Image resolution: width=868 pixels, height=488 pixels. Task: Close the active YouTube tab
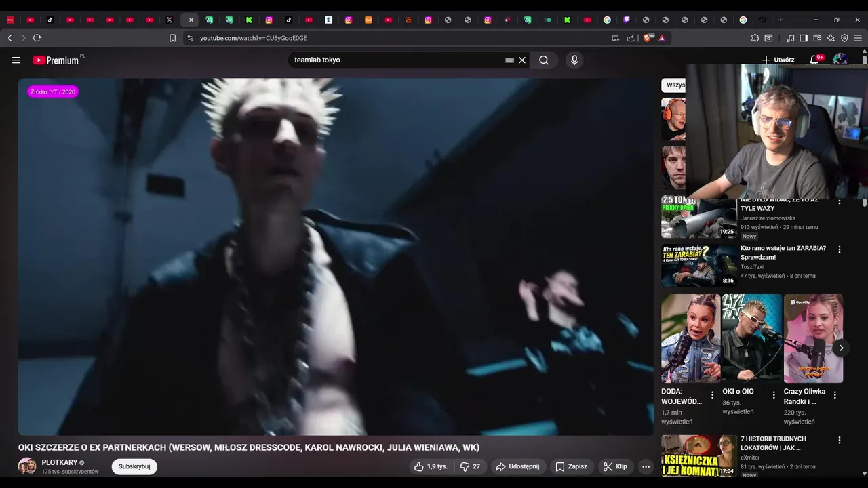[x=191, y=20]
